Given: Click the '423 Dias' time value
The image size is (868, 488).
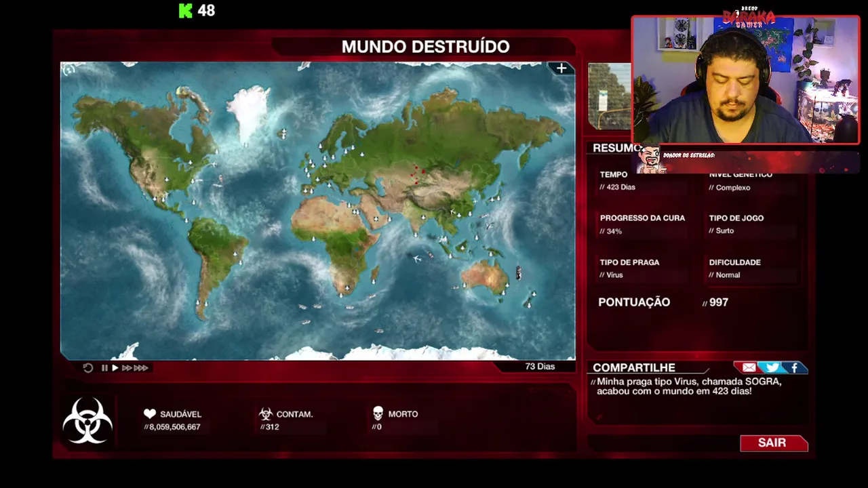Looking at the screenshot, I should pos(620,187).
